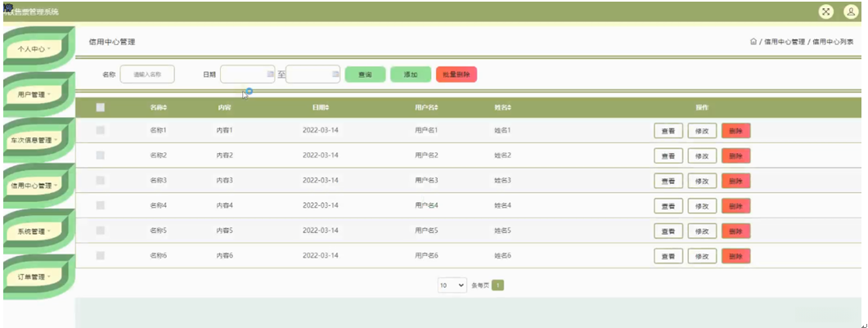
Task: Click 查看 for row 名称3
Action: pos(668,181)
